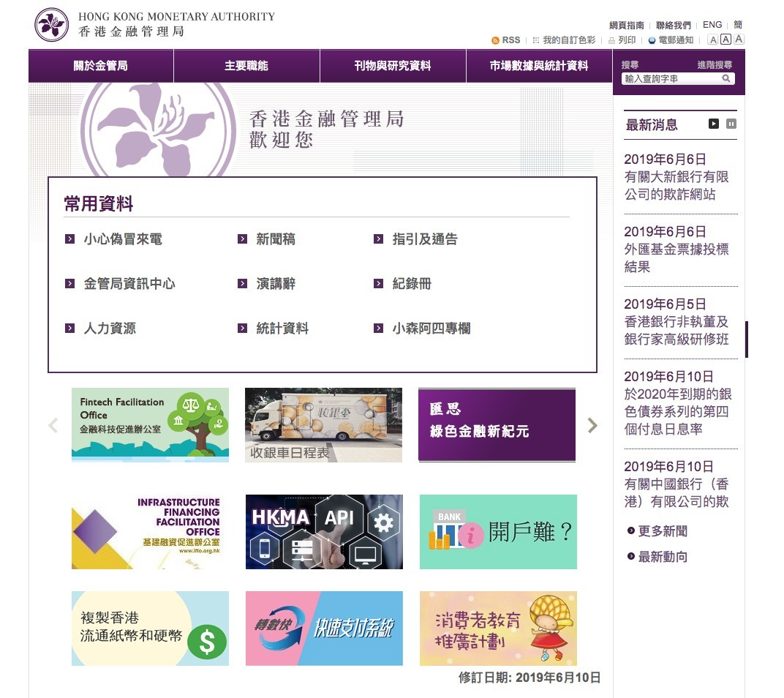Click the search magnifier icon
784x698 pixels.
coord(726,78)
